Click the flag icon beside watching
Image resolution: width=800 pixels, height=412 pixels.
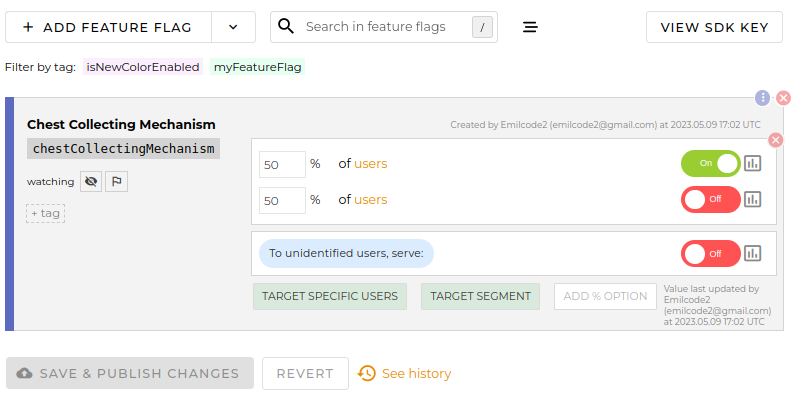116,182
